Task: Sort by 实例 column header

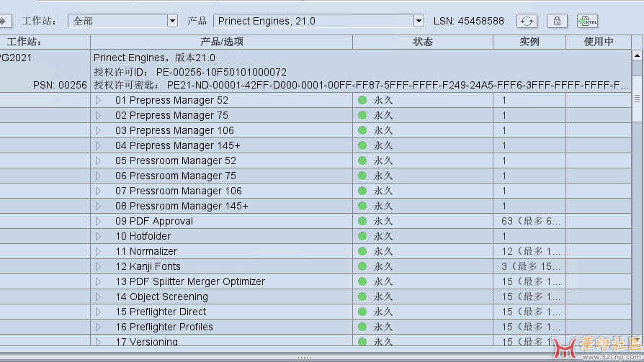Action: click(529, 42)
